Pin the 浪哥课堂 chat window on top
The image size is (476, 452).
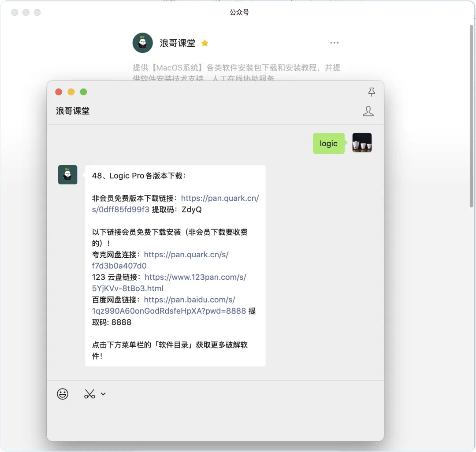click(x=371, y=92)
